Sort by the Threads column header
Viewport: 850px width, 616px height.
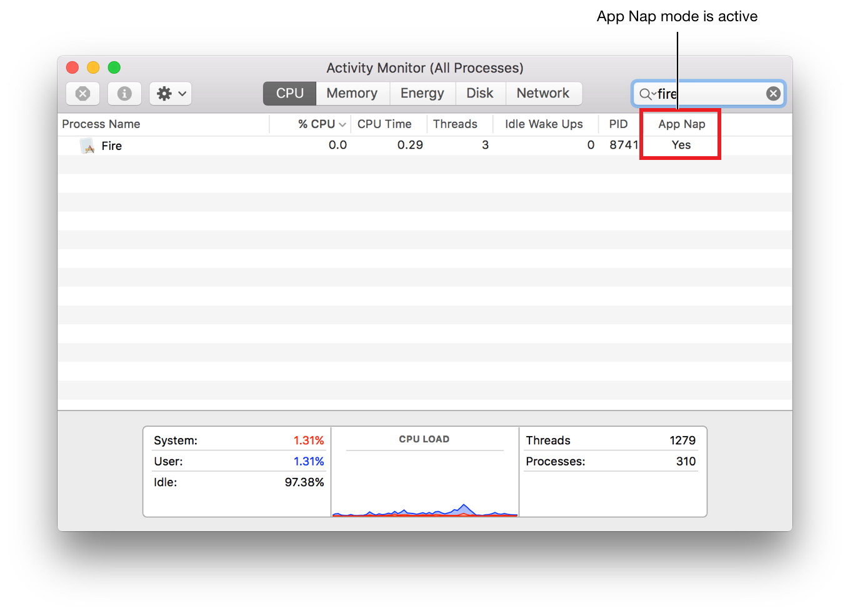(x=455, y=124)
